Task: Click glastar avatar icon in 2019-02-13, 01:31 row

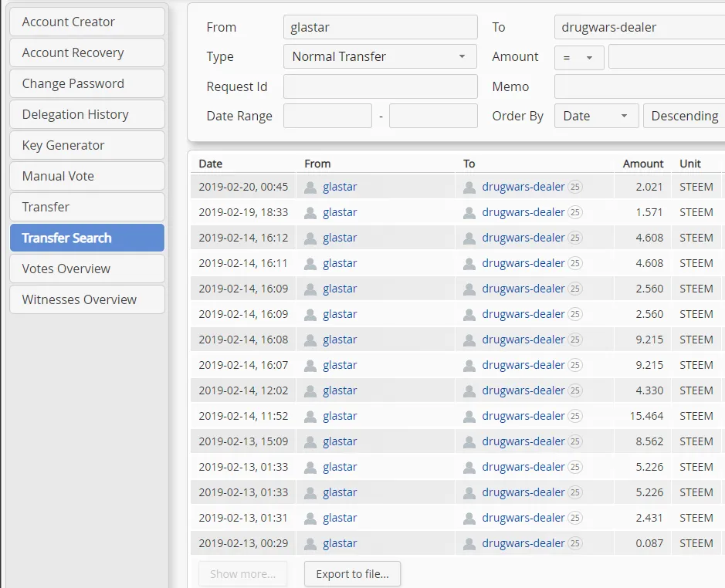Action: click(x=310, y=519)
